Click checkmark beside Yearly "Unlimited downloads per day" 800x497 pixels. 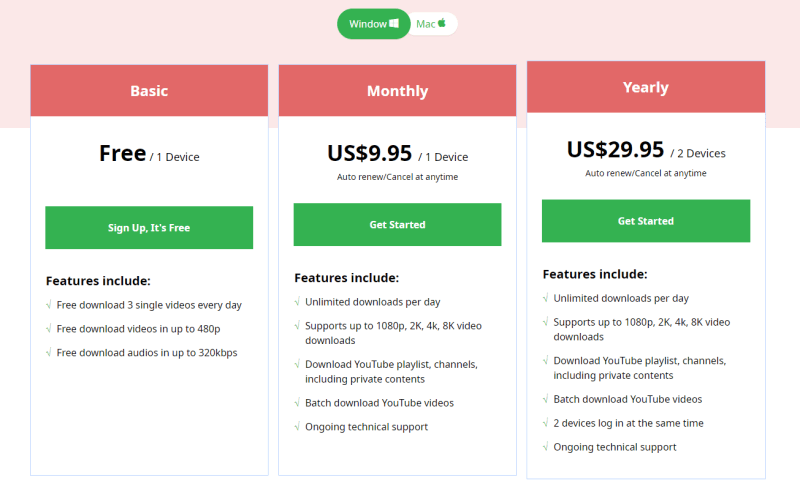click(x=546, y=298)
